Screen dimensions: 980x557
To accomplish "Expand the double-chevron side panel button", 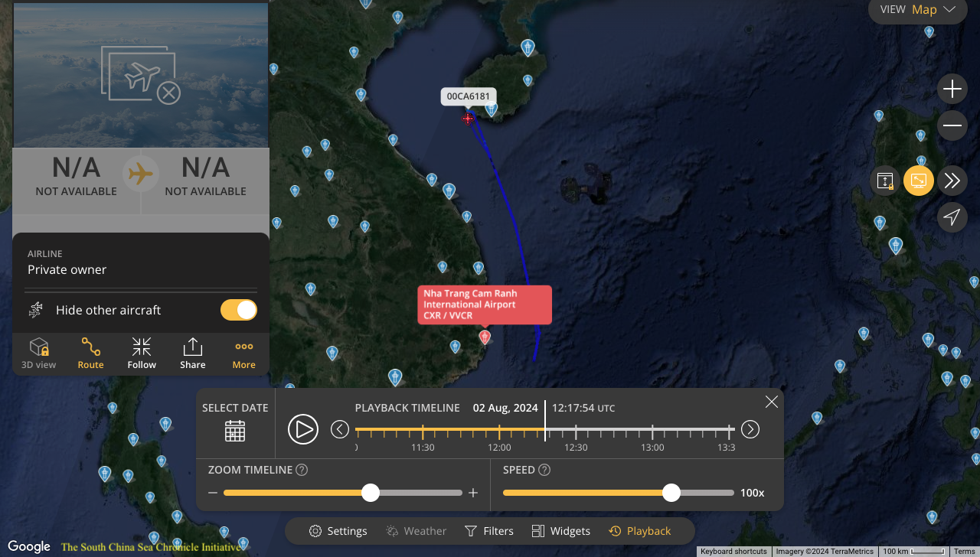I will [x=952, y=181].
